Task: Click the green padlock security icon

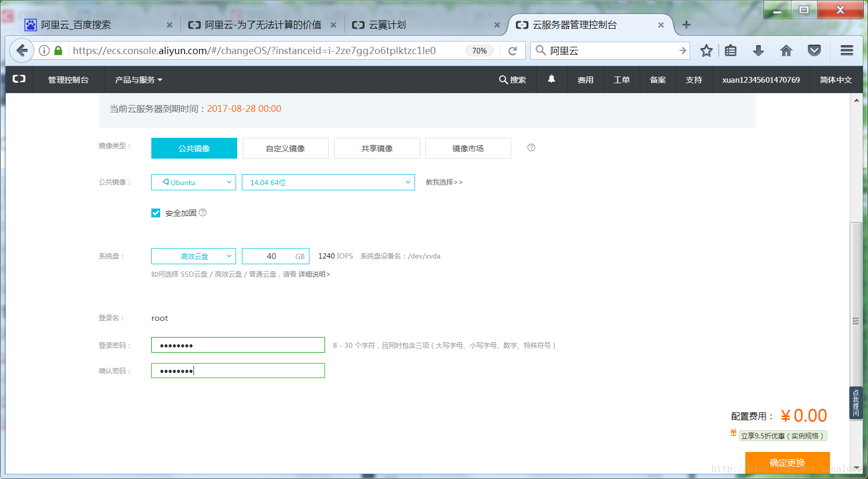Action: click(58, 50)
